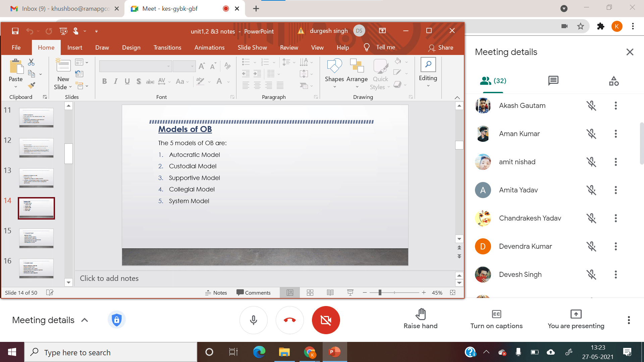Open the Format Painter tool
This screenshot has width=644, height=362.
32,85
